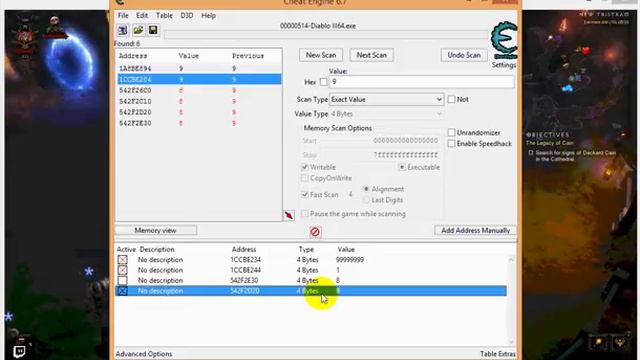The width and height of the screenshot is (640, 360).
Task: Click the red arrow add-to-list icon
Action: coord(289,215)
